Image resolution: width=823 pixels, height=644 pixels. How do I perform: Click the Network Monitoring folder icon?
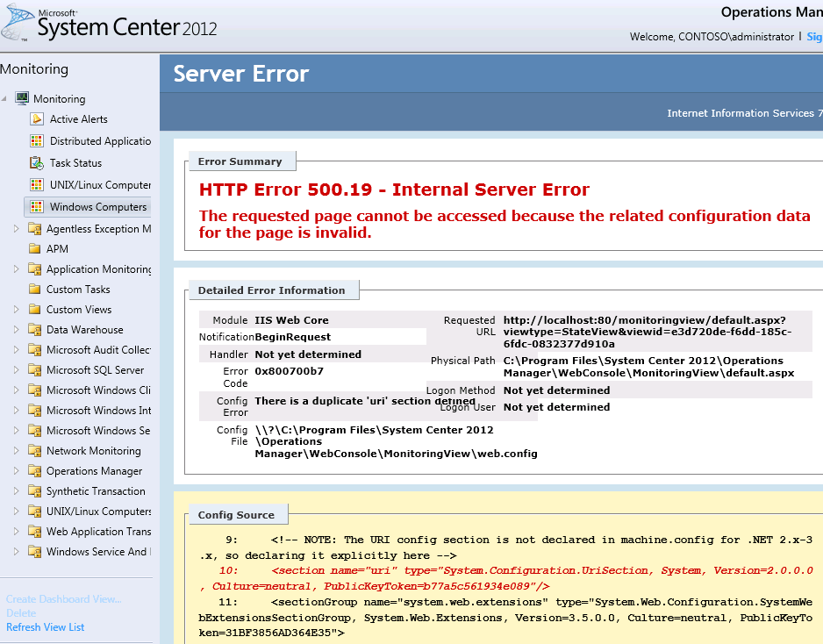(x=34, y=450)
